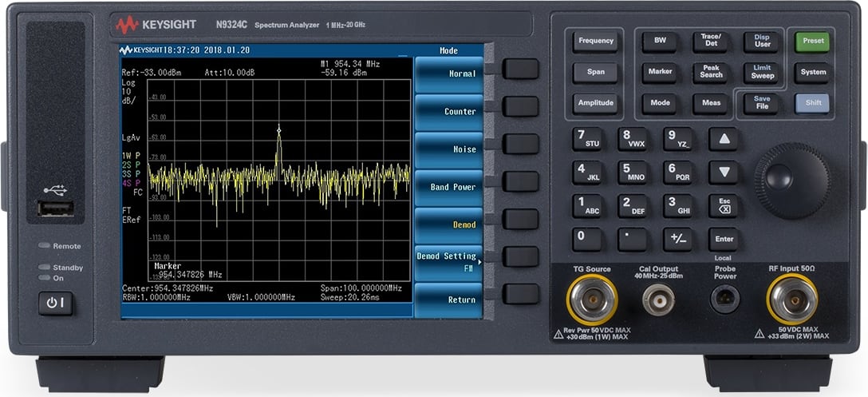
Task: Click the Keysight logo on the bezel
Action: (156, 25)
